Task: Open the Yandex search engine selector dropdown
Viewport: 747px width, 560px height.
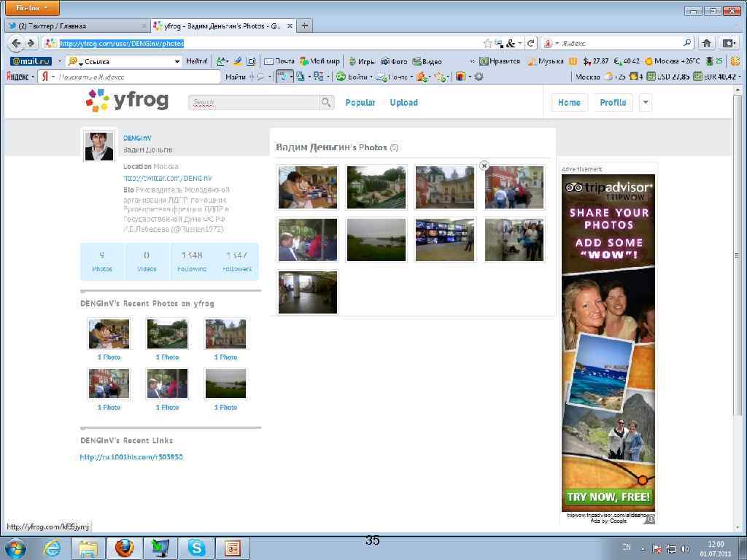Action: tap(551, 43)
